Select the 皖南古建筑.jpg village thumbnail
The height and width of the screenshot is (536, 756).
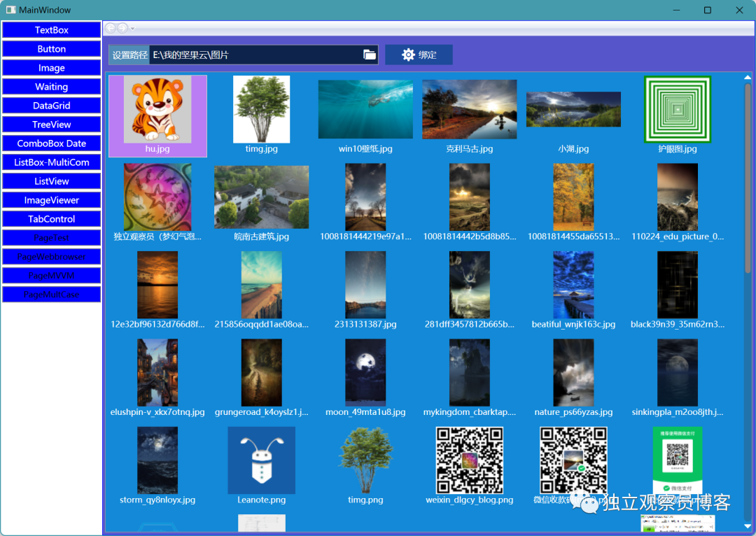click(261, 197)
